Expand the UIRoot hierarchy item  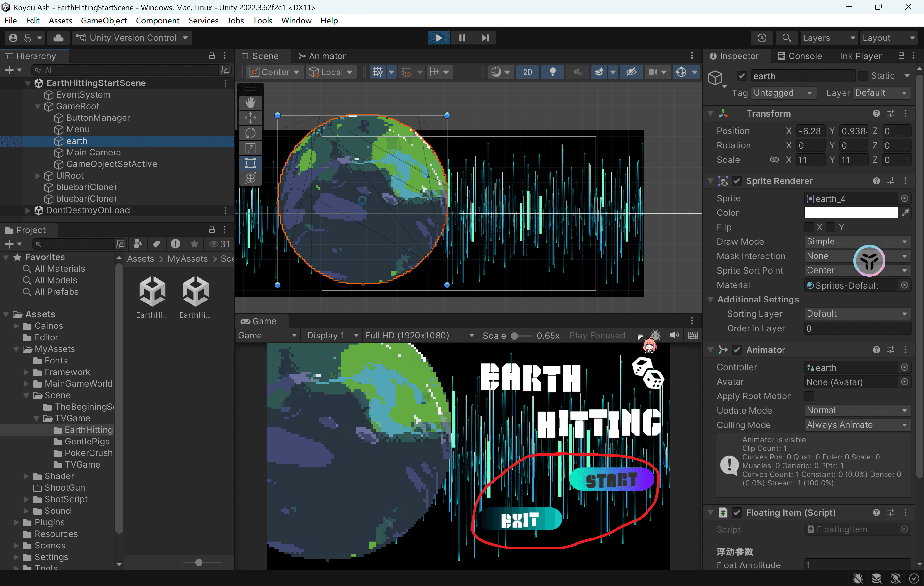pos(38,176)
